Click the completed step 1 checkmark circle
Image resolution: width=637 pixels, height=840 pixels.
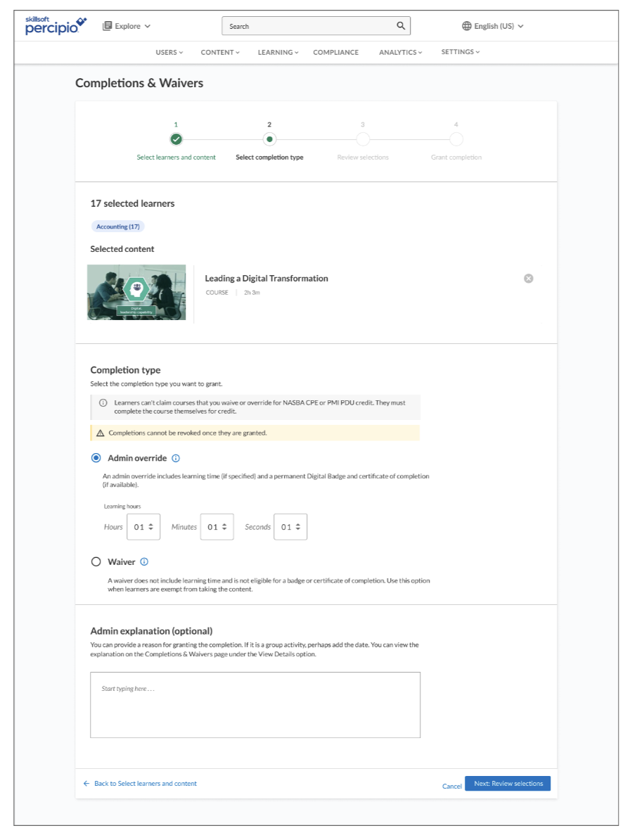click(176, 139)
